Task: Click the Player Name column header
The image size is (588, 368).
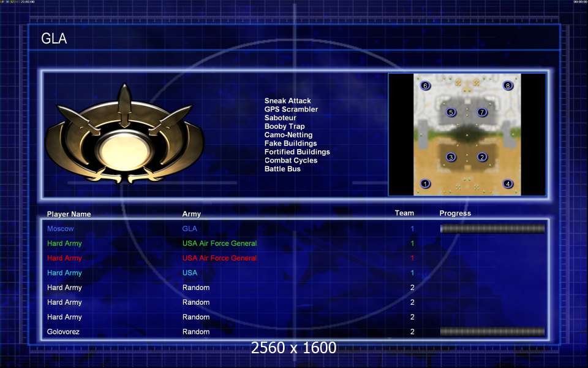Action: tap(69, 214)
